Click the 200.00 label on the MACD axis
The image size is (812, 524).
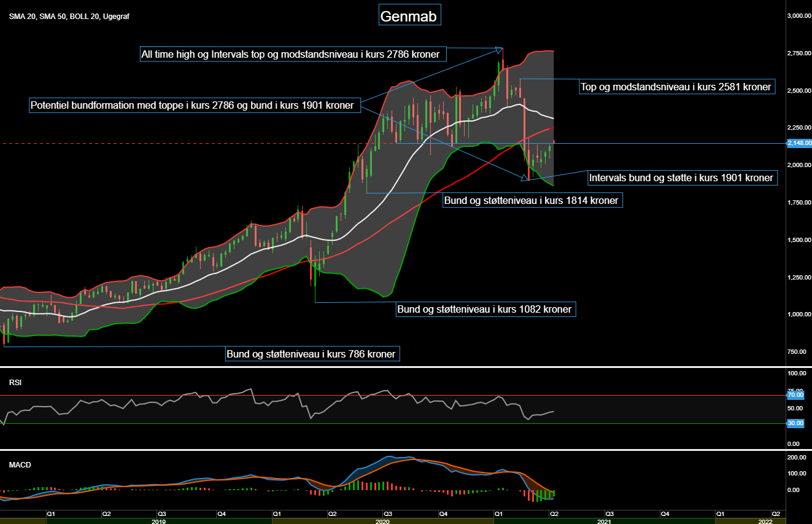click(797, 458)
